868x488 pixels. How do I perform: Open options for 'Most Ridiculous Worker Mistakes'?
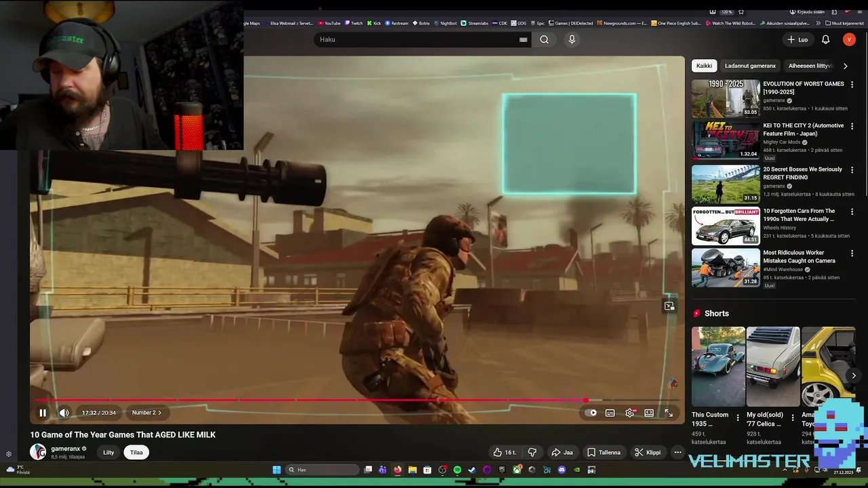[x=852, y=253]
